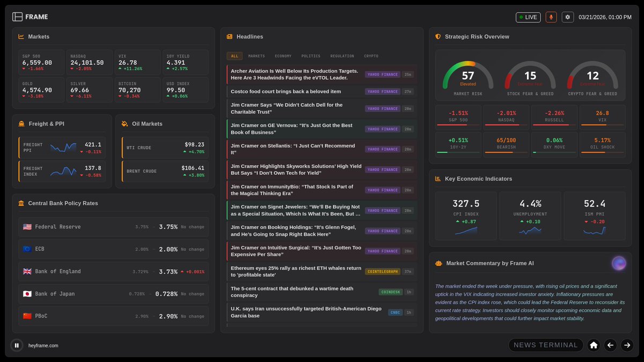Screen dimensions: 644x362
Task: Click the Frame AI glowing orb
Action: (x=619, y=263)
